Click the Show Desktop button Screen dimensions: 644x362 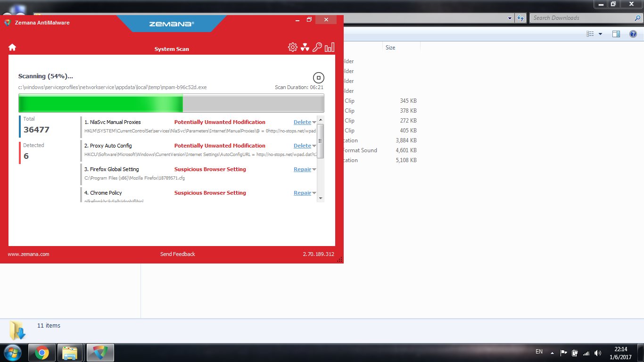641,353
